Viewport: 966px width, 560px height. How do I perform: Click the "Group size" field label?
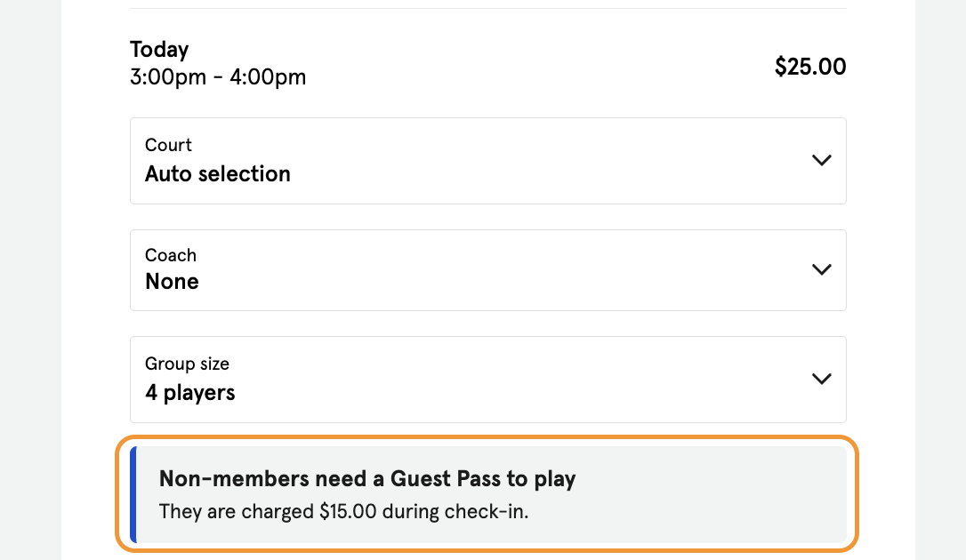[x=187, y=364]
